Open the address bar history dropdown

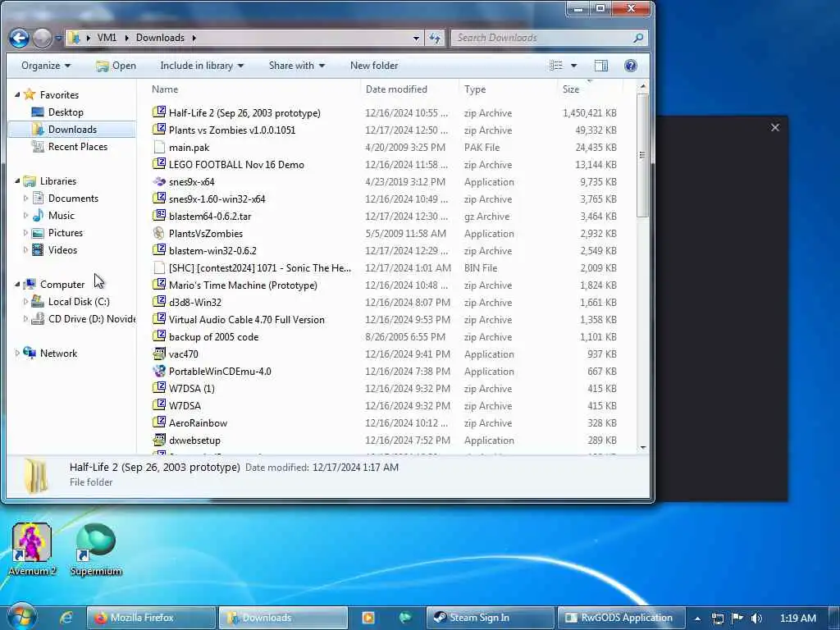(416, 38)
